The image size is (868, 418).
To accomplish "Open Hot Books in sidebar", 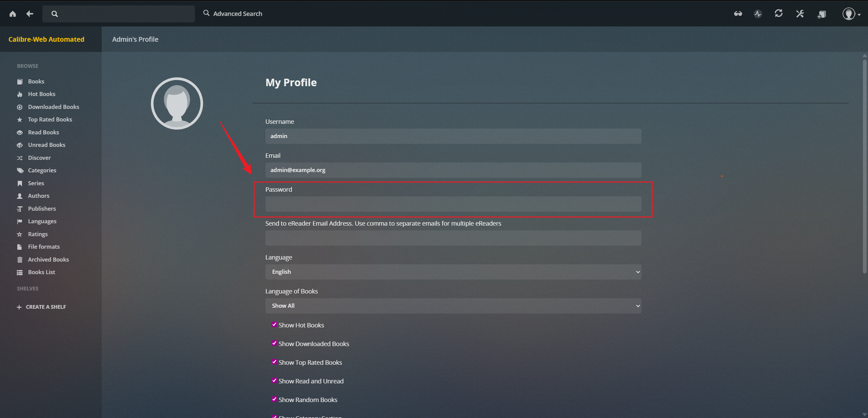I will 41,94.
